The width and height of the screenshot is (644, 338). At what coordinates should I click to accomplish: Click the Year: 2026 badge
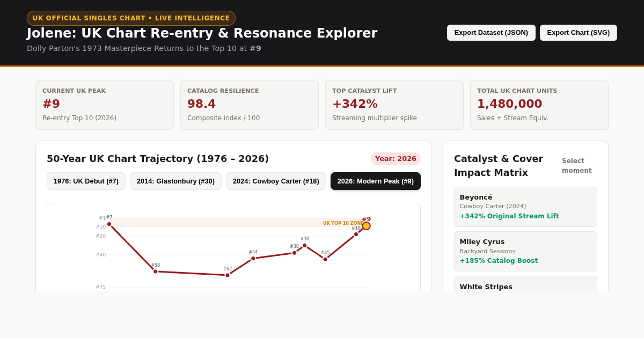(396, 159)
